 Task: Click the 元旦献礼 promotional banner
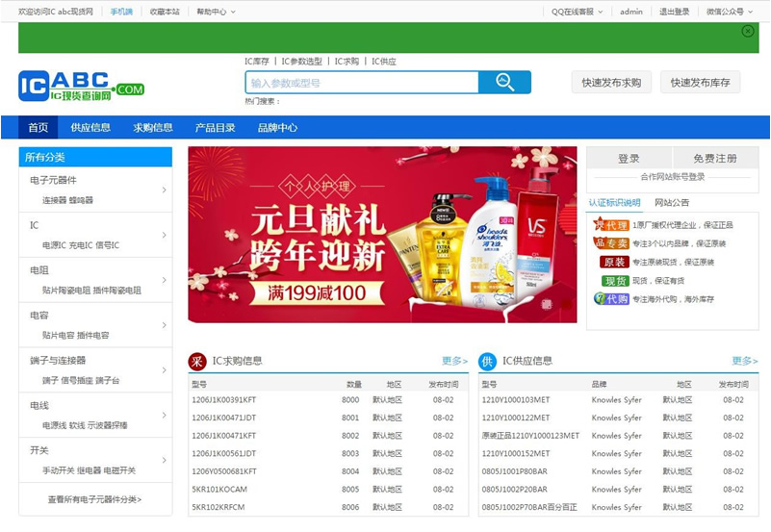tap(382, 235)
